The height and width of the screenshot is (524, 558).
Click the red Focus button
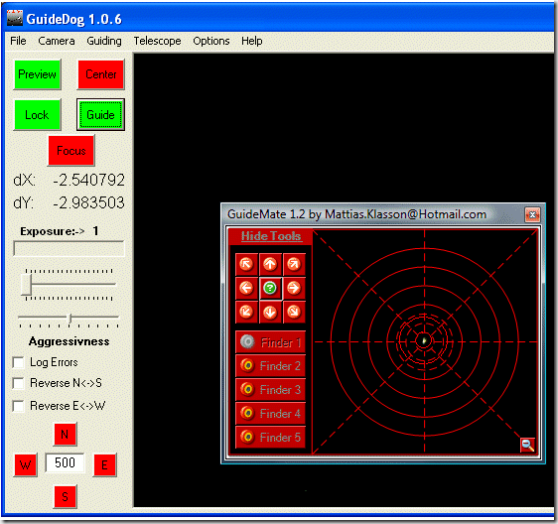pyautogui.click(x=71, y=151)
